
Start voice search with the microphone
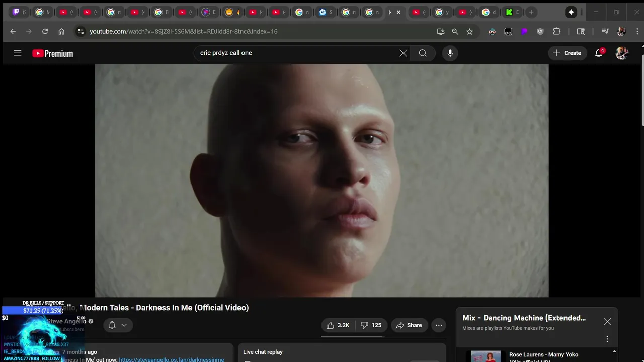[450, 53]
